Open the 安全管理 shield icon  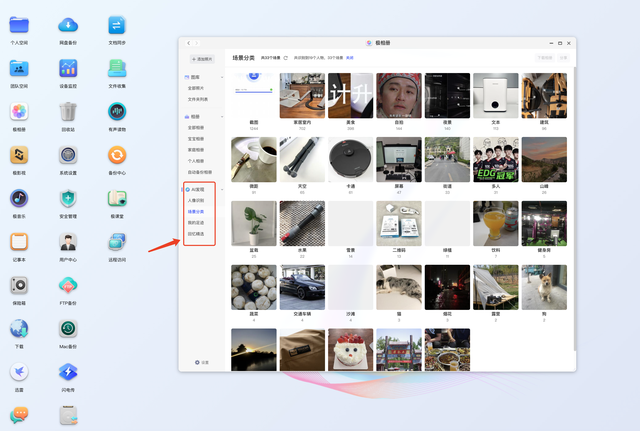pos(68,199)
